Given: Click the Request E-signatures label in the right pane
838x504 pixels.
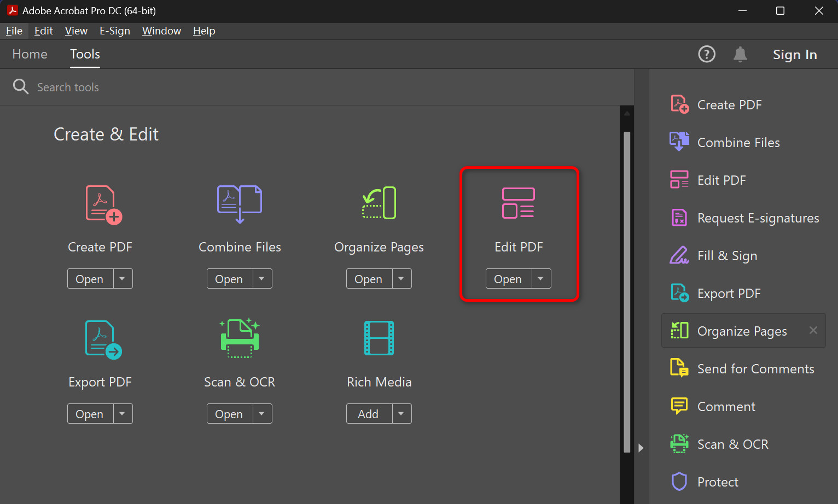Looking at the screenshot, I should 758,218.
